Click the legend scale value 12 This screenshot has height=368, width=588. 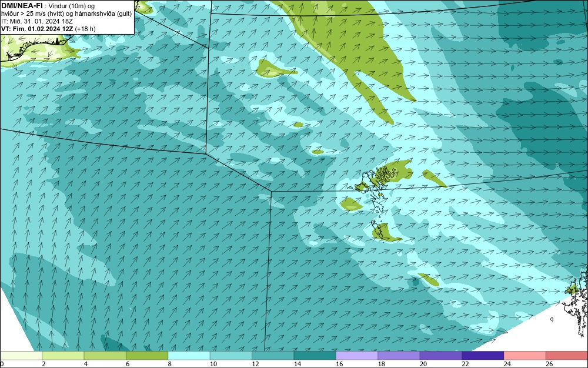[255, 364]
